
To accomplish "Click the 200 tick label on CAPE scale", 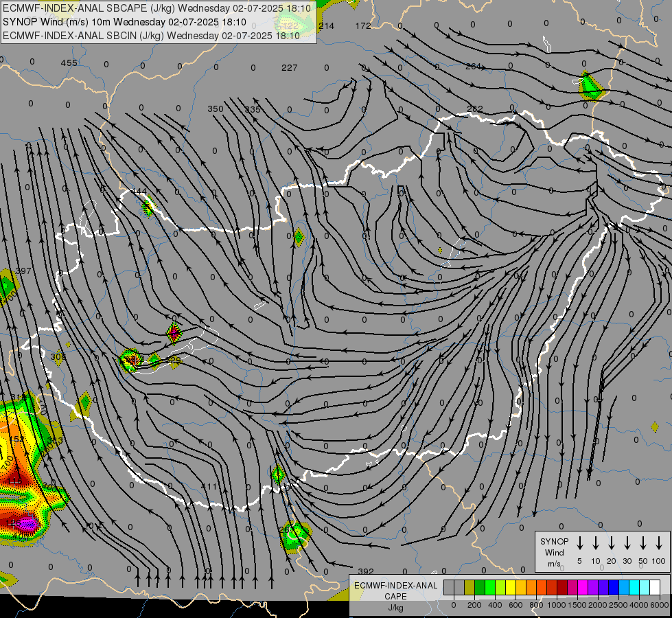I will coord(474,605).
